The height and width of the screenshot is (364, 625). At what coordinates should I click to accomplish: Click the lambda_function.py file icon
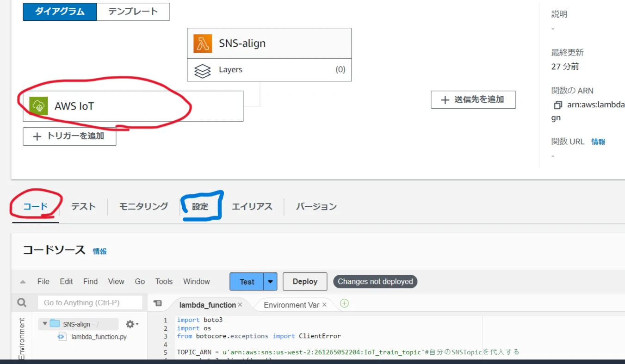62,337
